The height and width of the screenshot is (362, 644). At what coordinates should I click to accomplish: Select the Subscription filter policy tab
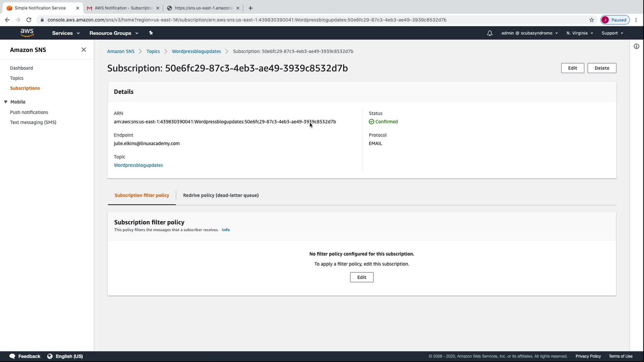click(142, 195)
